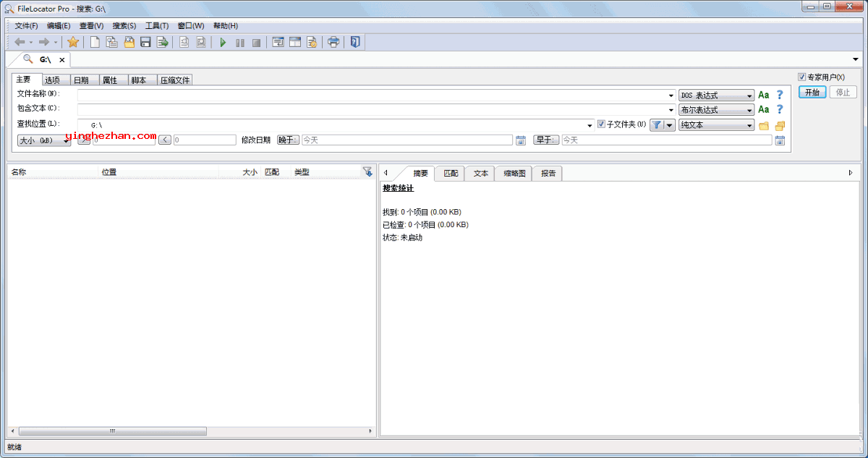Pause search with the pause icon
This screenshot has height=458, width=868.
click(239, 43)
